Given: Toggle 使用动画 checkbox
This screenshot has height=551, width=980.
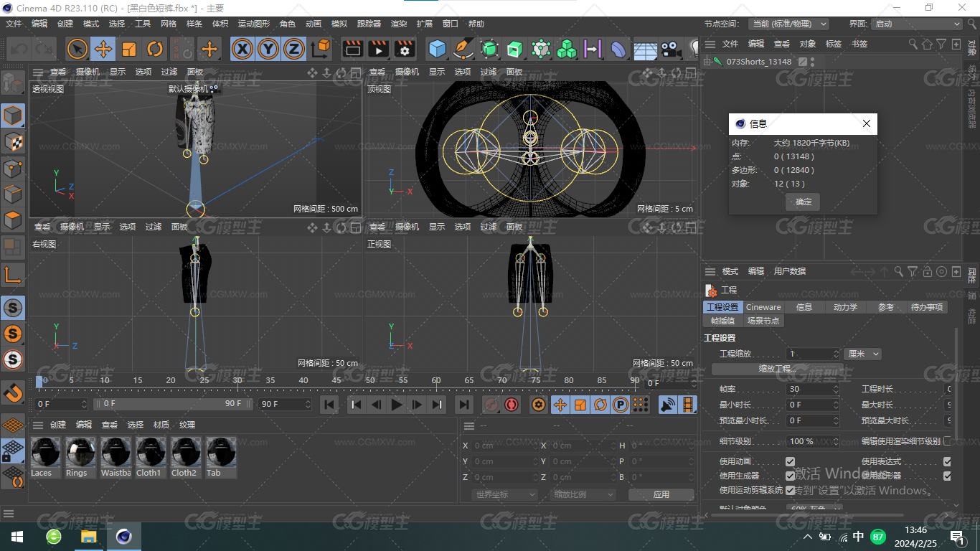Looking at the screenshot, I should [x=790, y=461].
